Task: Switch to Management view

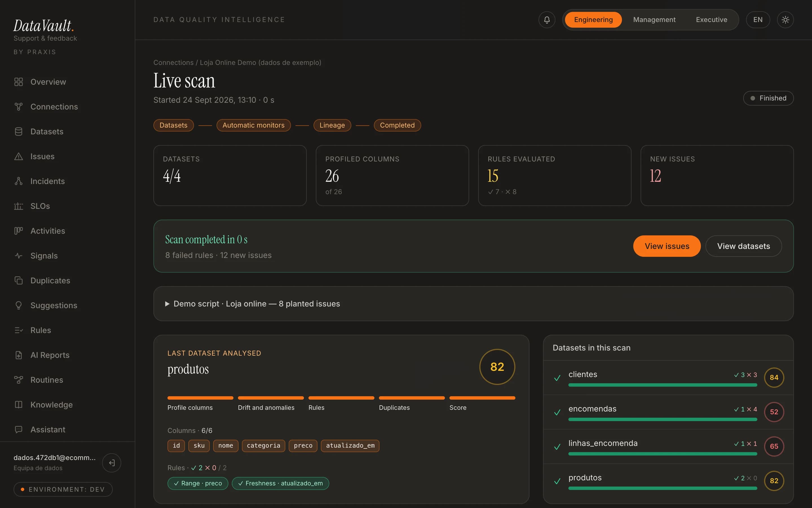Action: pos(654,20)
